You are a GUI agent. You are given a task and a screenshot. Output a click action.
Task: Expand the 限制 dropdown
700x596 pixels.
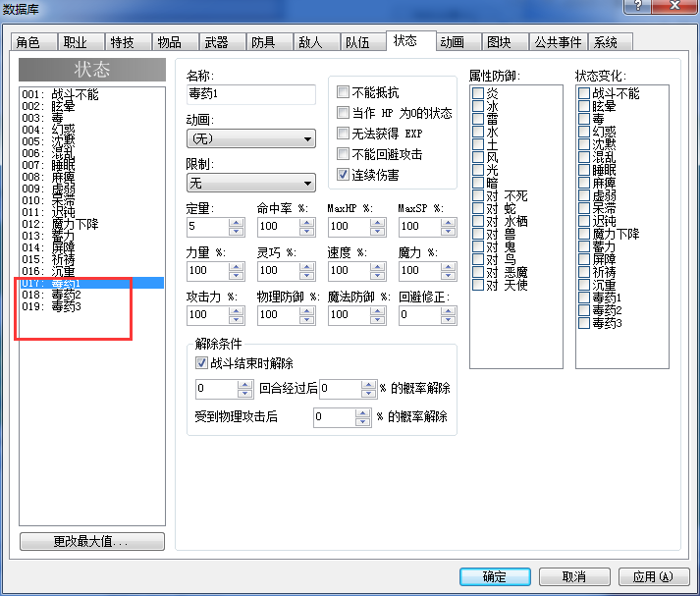pos(251,183)
